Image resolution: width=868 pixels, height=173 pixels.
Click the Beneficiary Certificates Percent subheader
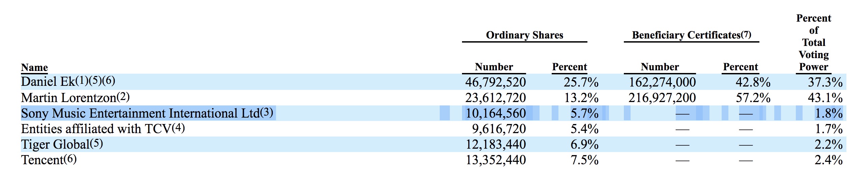(741, 67)
